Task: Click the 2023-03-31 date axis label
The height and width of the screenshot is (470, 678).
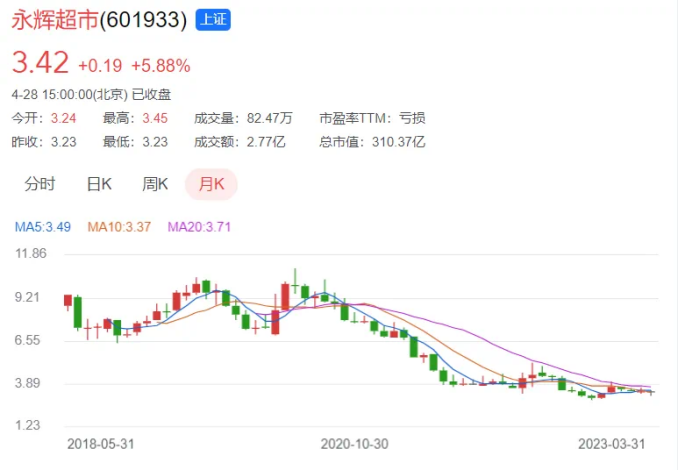Action: coord(611,444)
